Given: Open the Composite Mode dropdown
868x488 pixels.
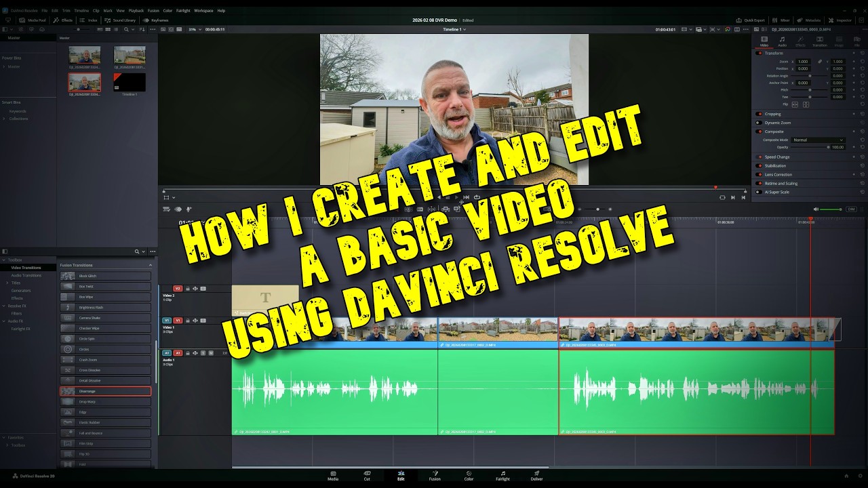Looking at the screenshot, I should (x=818, y=140).
